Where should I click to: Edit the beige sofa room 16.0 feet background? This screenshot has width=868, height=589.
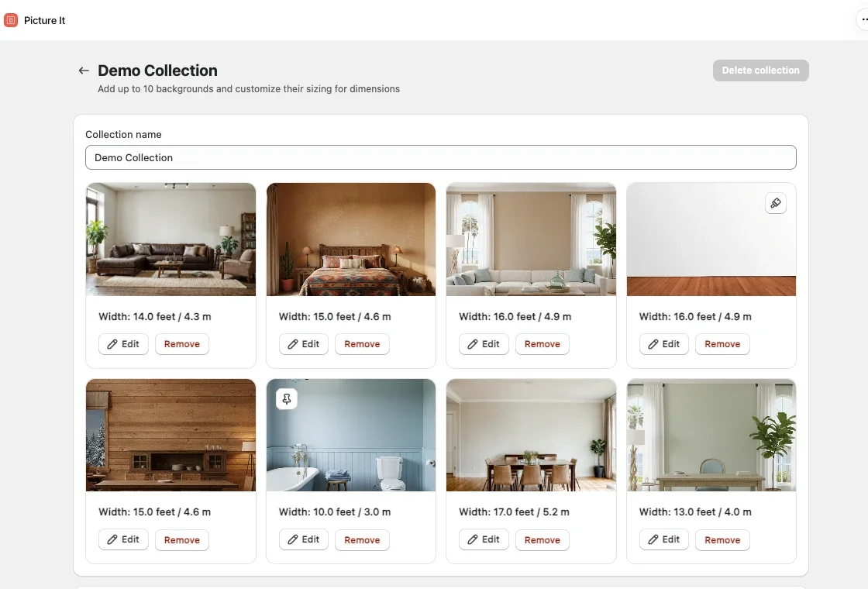tap(484, 344)
